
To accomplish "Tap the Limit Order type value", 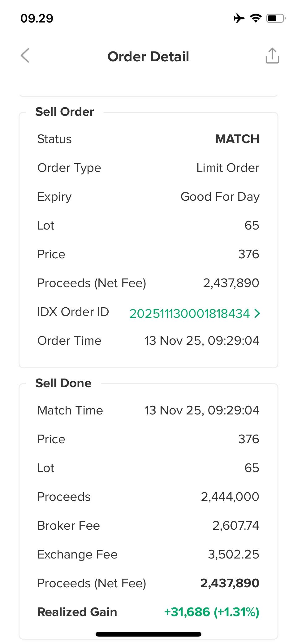I will [228, 168].
